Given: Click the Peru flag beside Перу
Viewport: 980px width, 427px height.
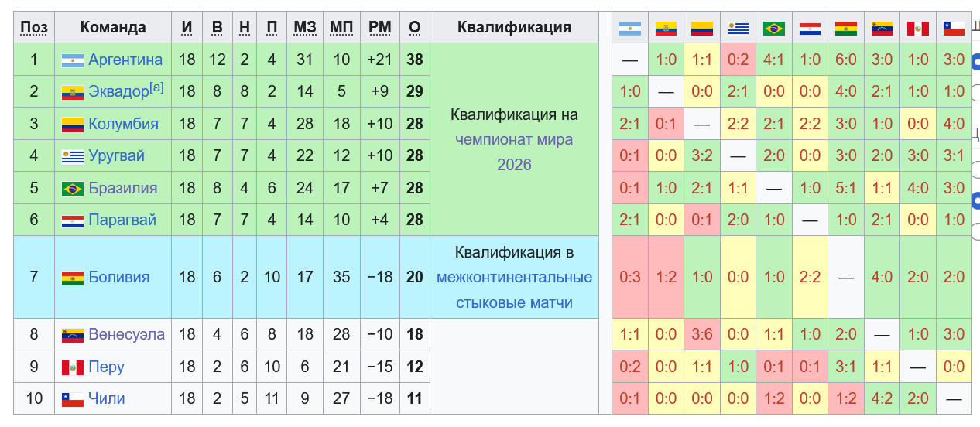Looking at the screenshot, I should click(73, 367).
